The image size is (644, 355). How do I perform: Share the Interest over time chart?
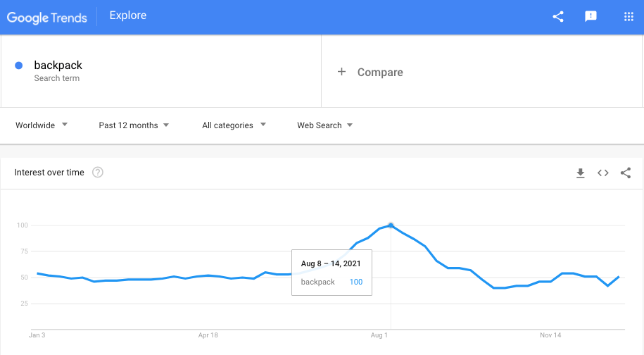point(626,173)
